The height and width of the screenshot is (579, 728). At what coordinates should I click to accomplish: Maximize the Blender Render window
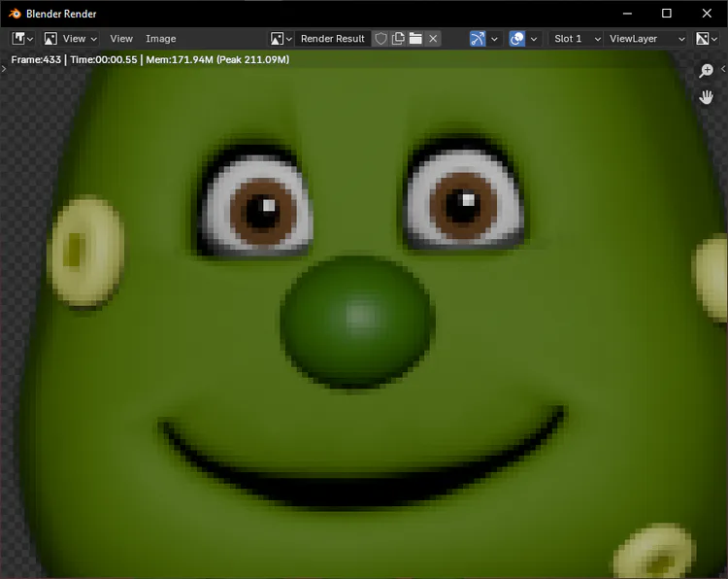[x=667, y=14]
